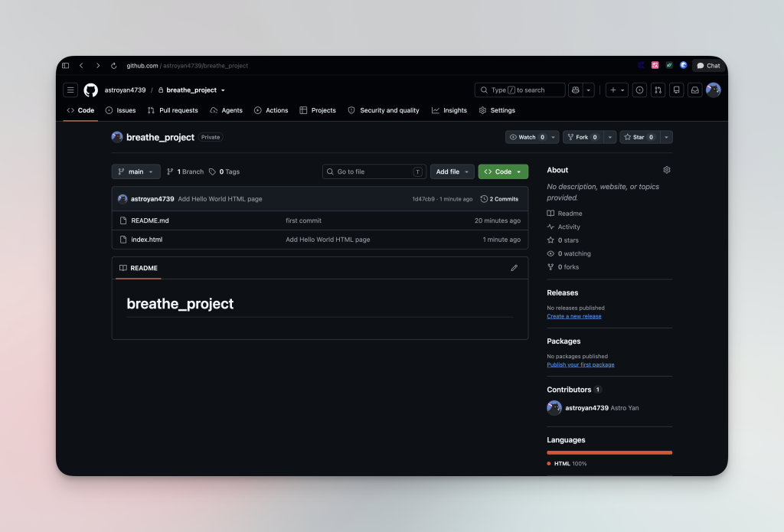Open Activity link in About sidebar
784x532 pixels.
563,227
